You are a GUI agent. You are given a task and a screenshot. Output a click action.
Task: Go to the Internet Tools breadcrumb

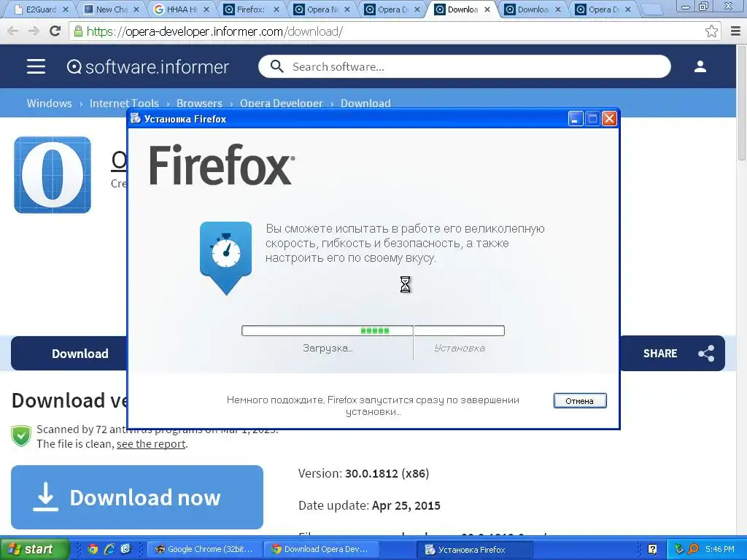[124, 103]
